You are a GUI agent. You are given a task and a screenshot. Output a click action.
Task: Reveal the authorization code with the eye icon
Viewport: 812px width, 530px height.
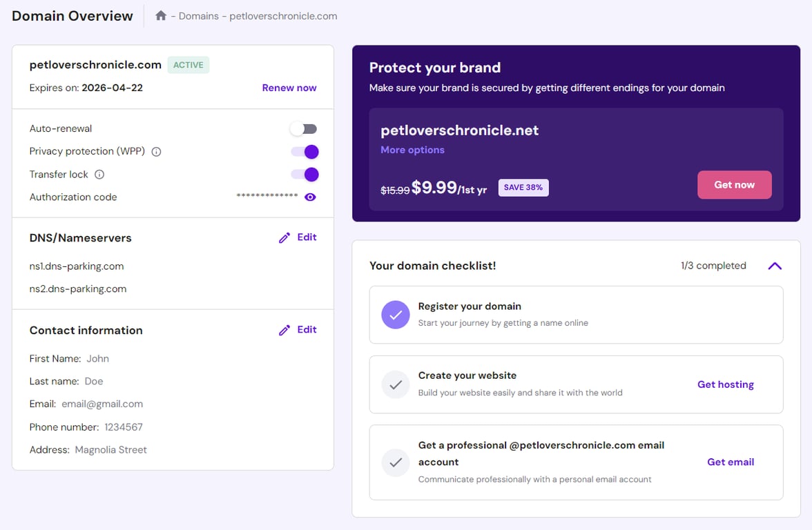tap(310, 197)
